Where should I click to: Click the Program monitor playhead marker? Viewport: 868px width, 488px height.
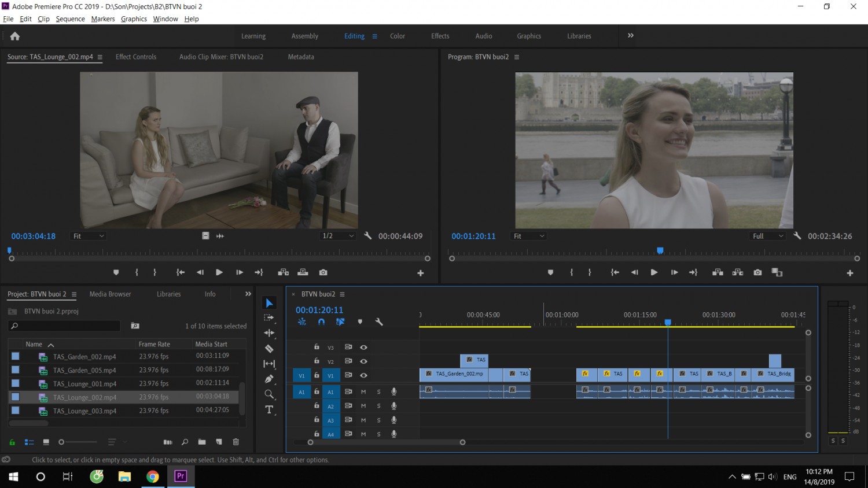coord(660,251)
